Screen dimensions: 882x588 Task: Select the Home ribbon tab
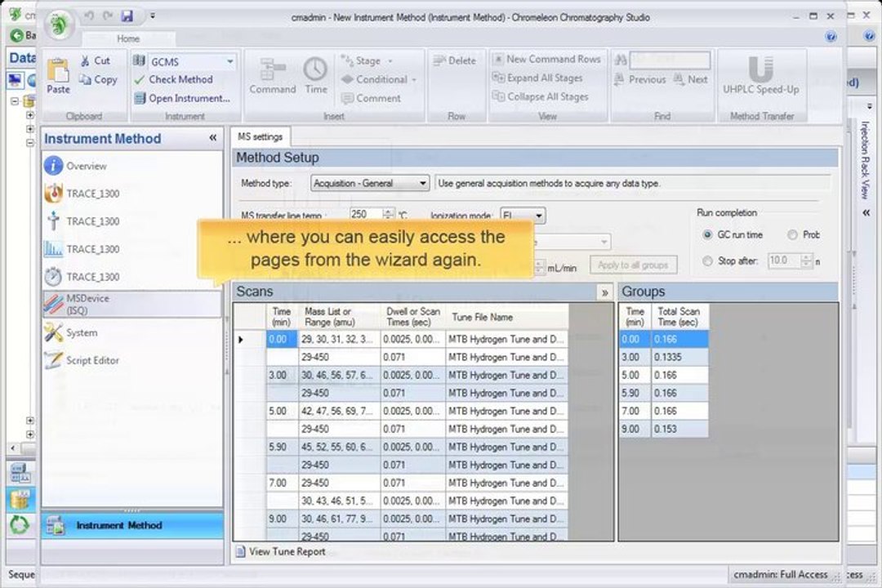(x=128, y=39)
